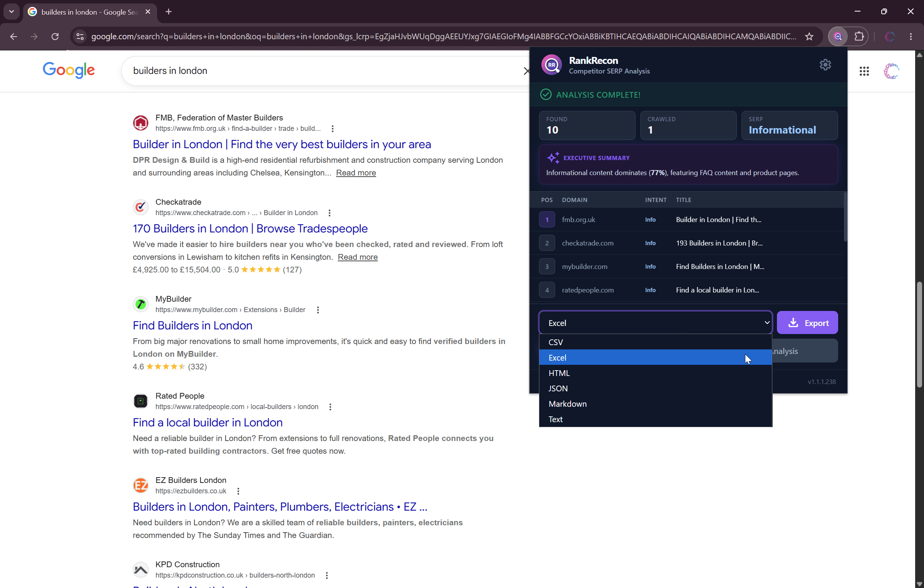924x588 pixels.
Task: Collapse the Excel export format dropdown
Action: pyautogui.click(x=655, y=323)
